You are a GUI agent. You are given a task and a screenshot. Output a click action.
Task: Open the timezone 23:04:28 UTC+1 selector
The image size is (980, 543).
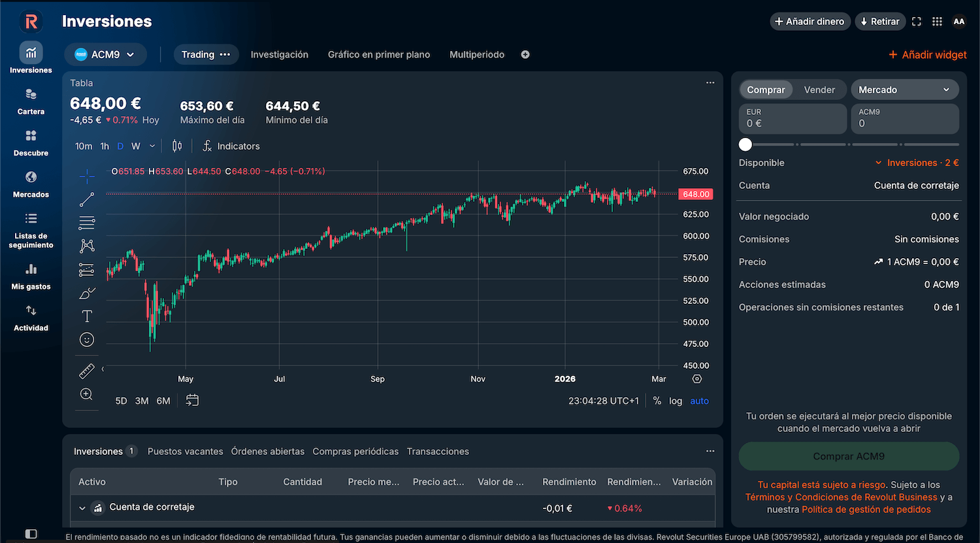(603, 401)
